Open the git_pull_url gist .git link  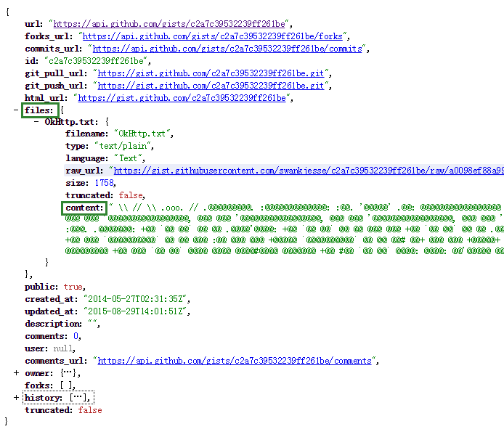[x=211, y=73]
